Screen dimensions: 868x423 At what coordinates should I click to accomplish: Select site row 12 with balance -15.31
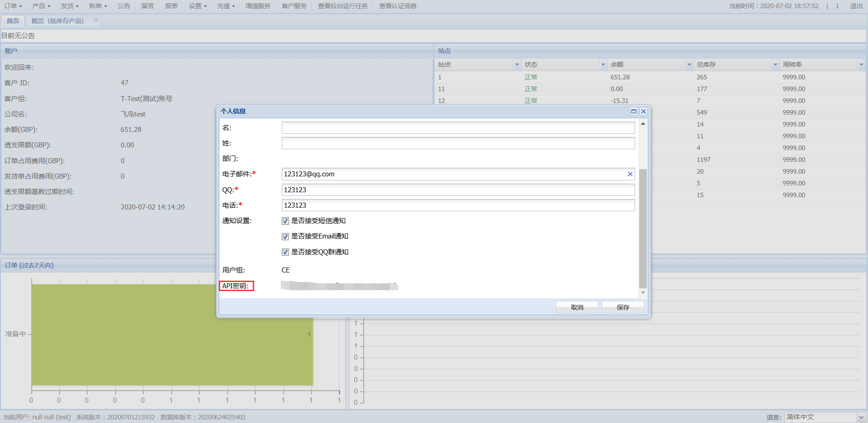pyautogui.click(x=650, y=101)
